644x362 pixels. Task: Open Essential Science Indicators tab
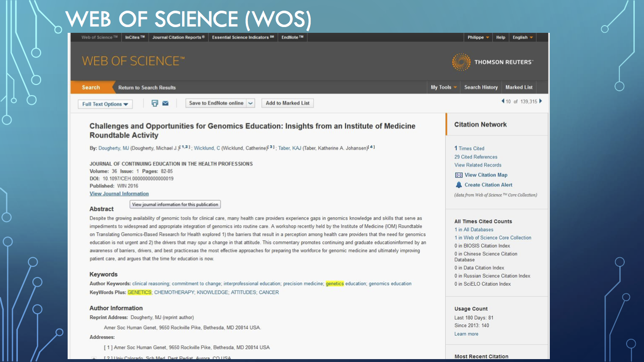click(243, 37)
